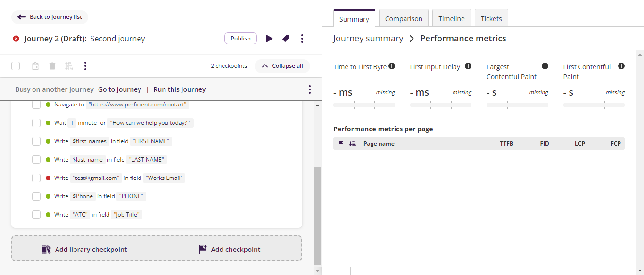Check the Wait 1 minute step
Image resolution: width=644 pixels, height=275 pixels.
[36, 123]
